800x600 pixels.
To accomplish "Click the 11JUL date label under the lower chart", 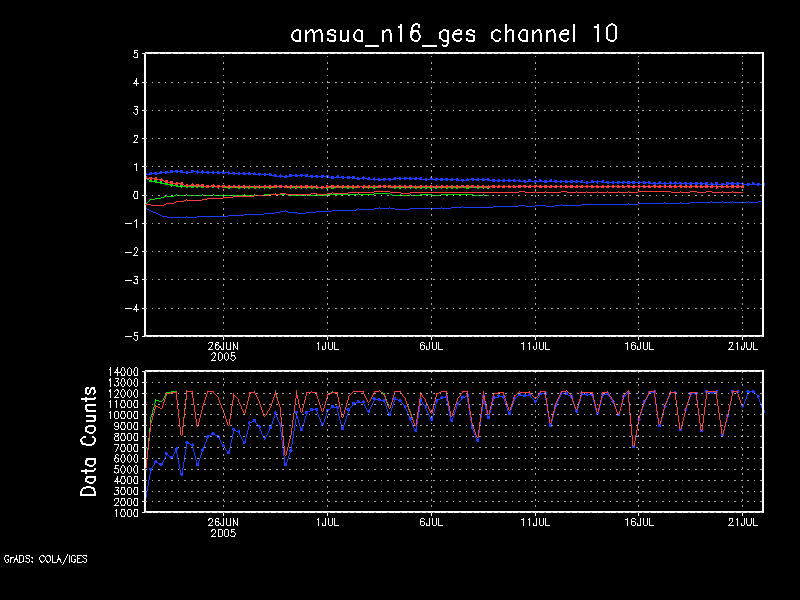I will pyautogui.click(x=536, y=522).
